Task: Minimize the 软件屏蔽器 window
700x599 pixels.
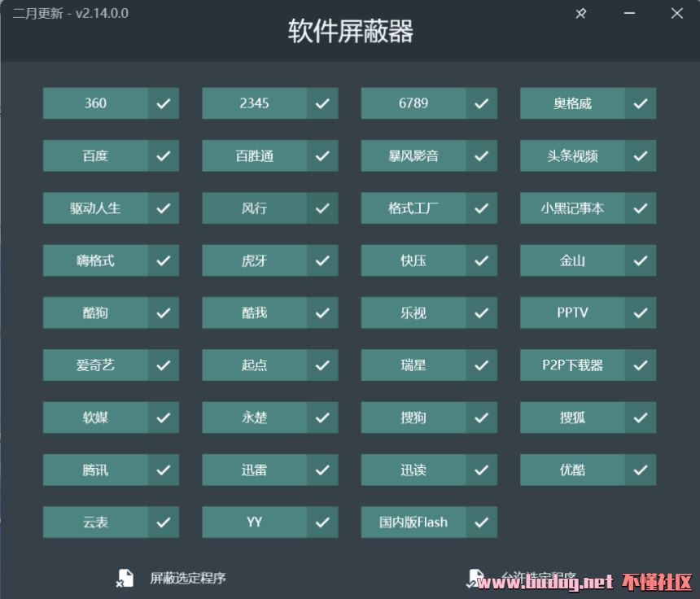Action: coord(629,13)
